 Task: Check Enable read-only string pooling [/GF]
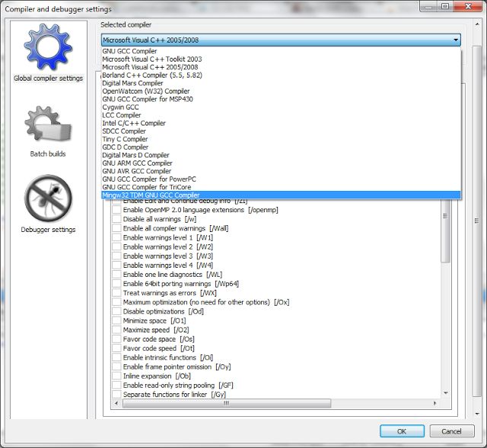(116, 385)
